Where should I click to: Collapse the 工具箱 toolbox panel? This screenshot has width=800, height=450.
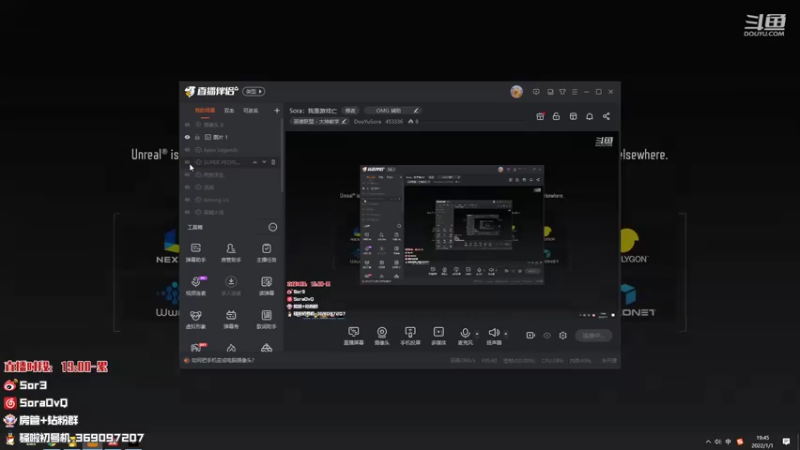273,227
